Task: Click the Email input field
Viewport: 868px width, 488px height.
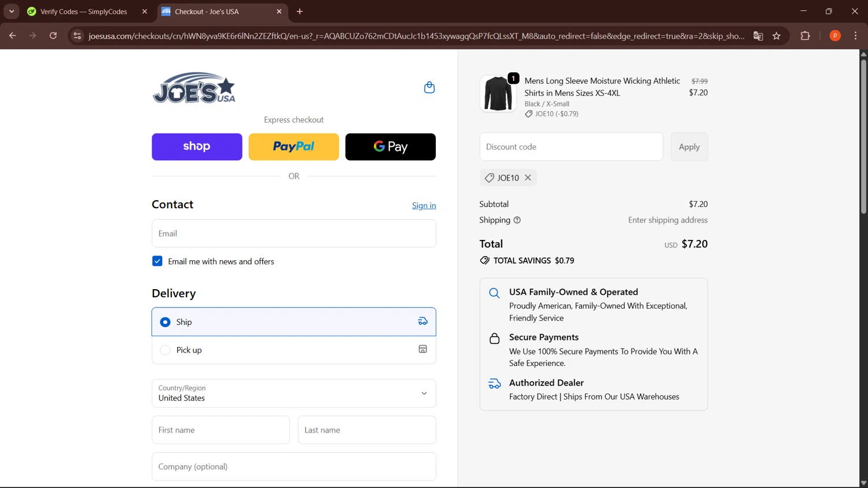Action: click(x=294, y=234)
